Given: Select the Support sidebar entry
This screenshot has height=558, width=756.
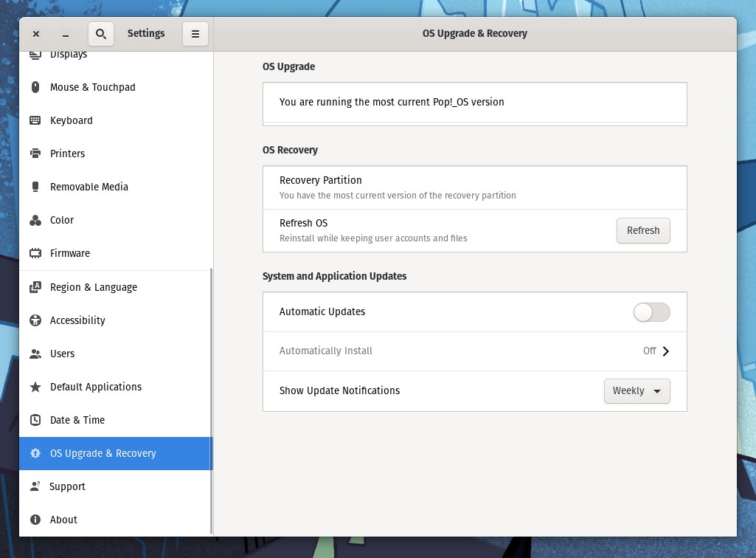Looking at the screenshot, I should pyautogui.click(x=67, y=486).
